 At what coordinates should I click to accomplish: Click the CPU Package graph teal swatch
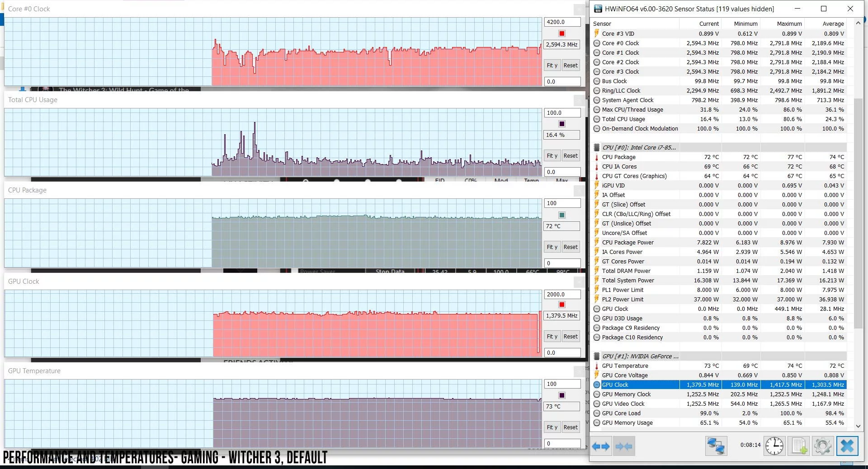[x=562, y=215]
